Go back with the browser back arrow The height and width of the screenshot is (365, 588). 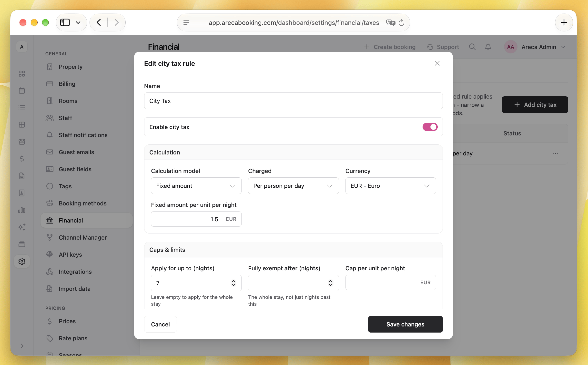tap(99, 22)
